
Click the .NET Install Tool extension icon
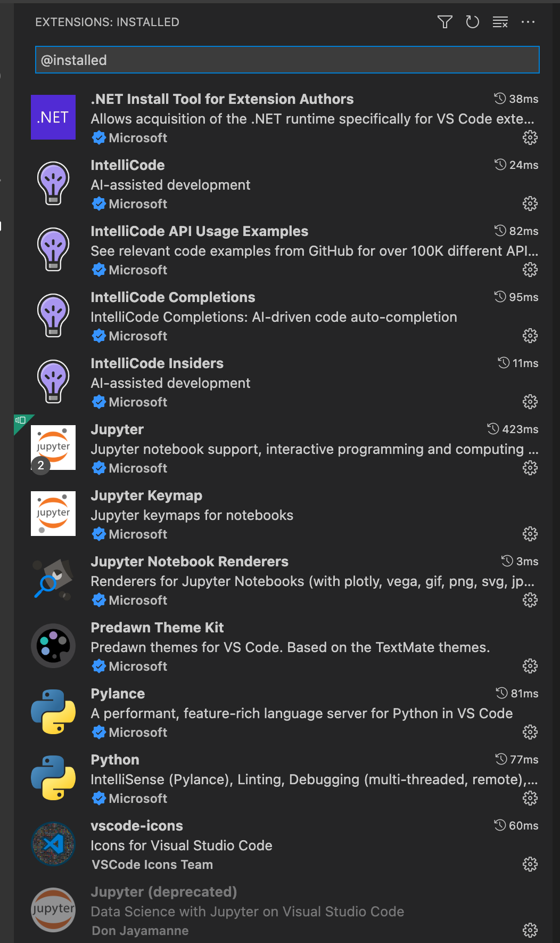click(53, 117)
